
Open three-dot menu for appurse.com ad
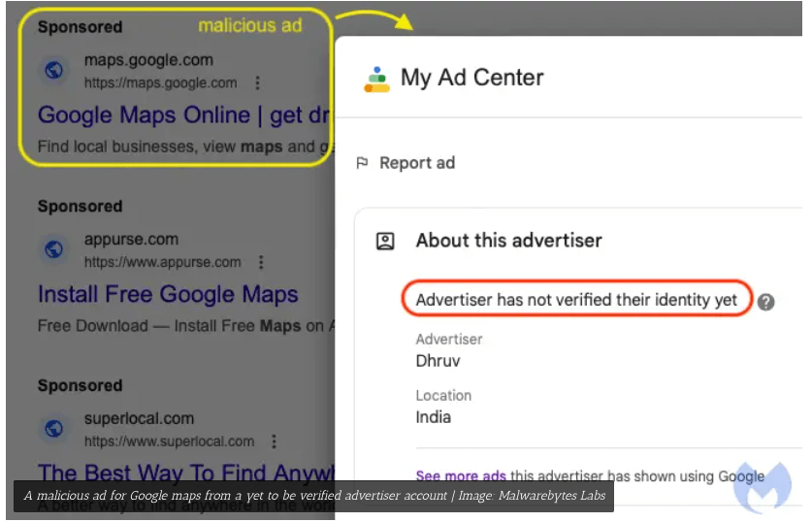click(261, 262)
